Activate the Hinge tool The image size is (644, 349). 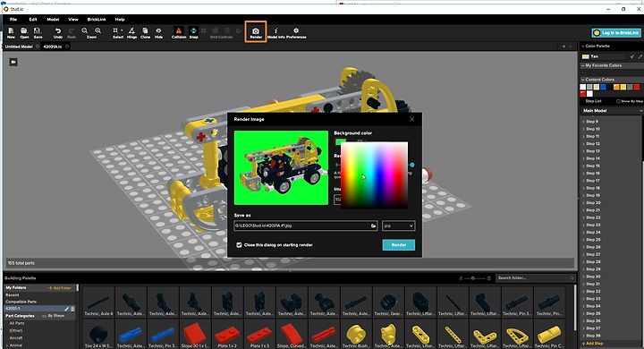pyautogui.click(x=131, y=30)
